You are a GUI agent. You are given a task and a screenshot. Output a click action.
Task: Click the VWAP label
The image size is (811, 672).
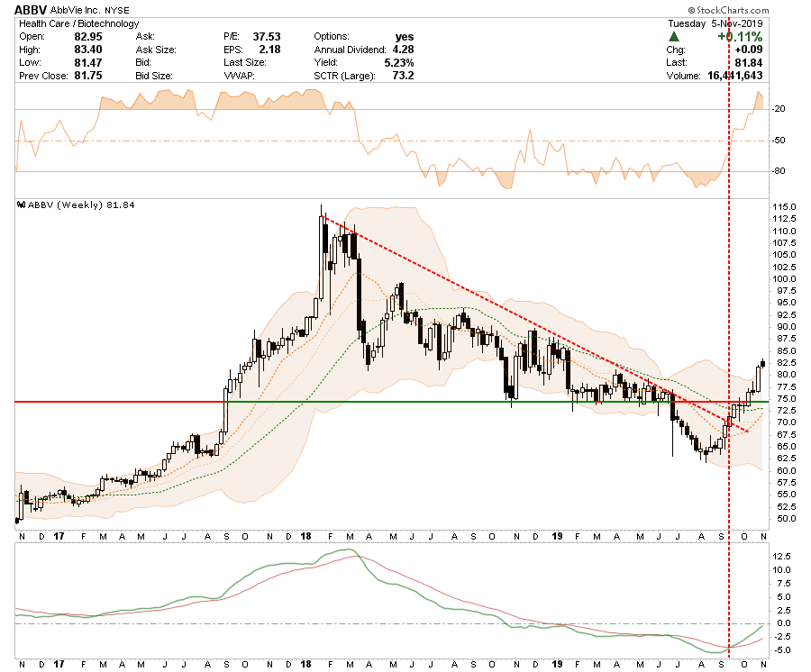tap(239, 76)
